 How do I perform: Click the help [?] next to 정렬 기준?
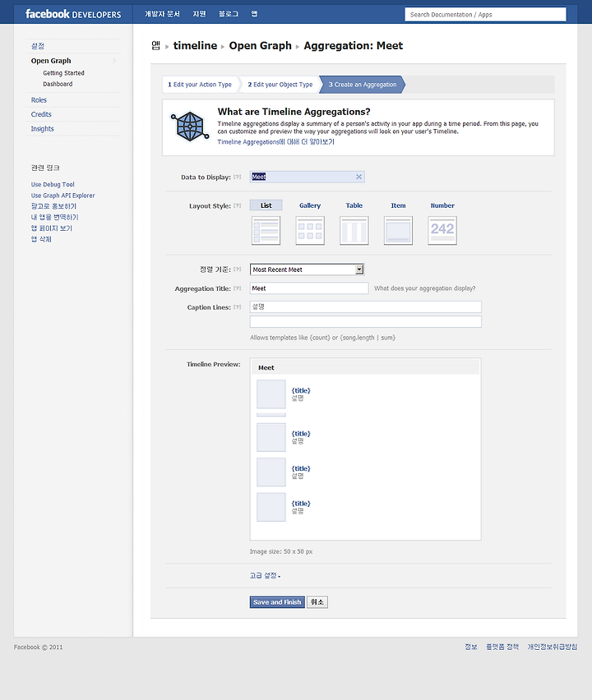[238, 269]
